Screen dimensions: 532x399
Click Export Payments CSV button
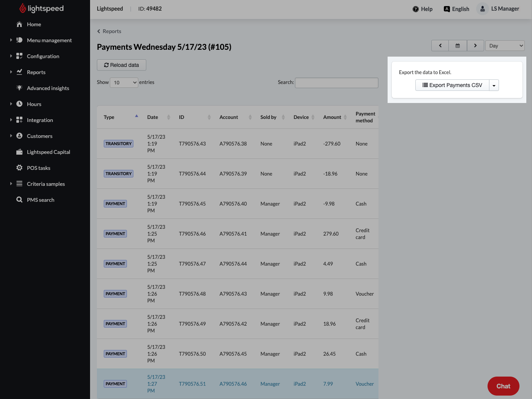452,85
